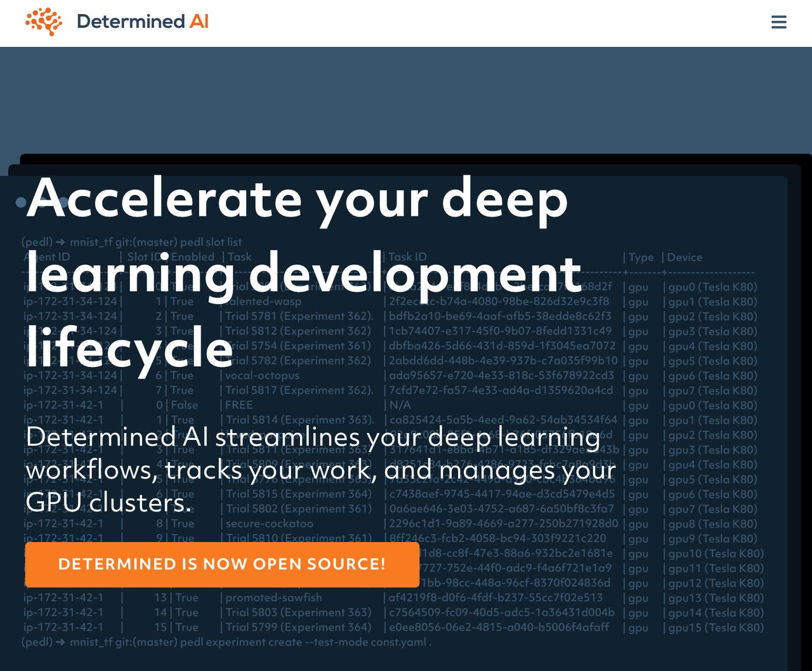Click task ID af4219f8-d0f6-4fdf-b237-55cc7f02e513
812x671 pixels.
(496, 597)
